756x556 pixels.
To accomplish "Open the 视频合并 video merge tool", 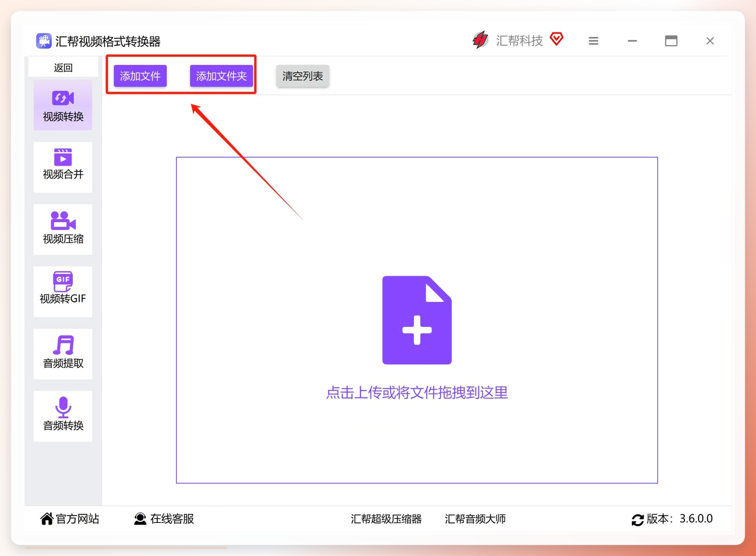I will pos(63,167).
